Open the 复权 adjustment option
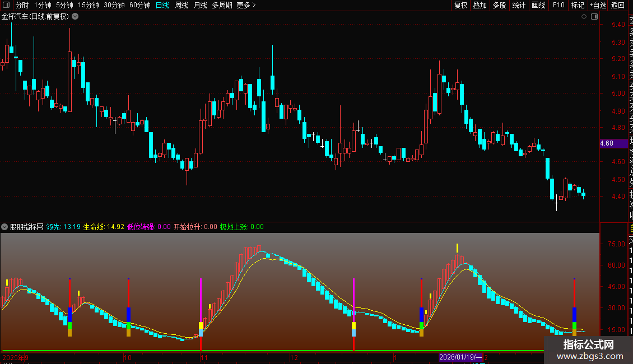The width and height of the screenshot is (633, 364). pyautogui.click(x=460, y=5)
